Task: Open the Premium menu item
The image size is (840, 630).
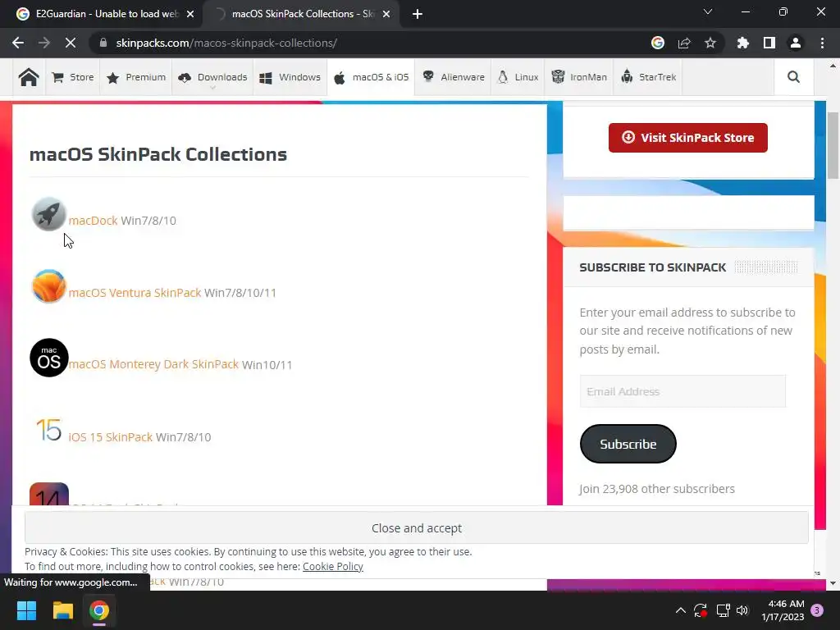Action: (x=136, y=77)
